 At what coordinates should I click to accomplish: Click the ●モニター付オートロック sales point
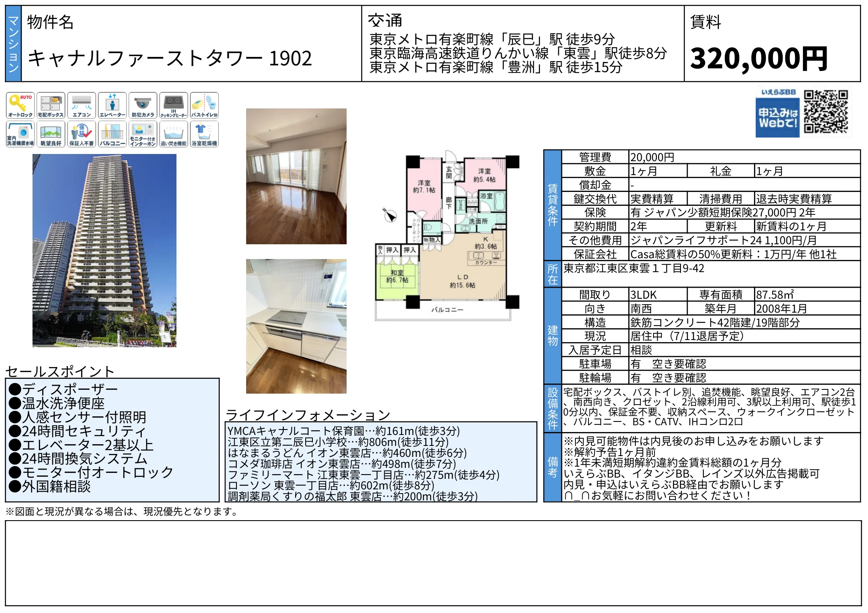coord(91,473)
